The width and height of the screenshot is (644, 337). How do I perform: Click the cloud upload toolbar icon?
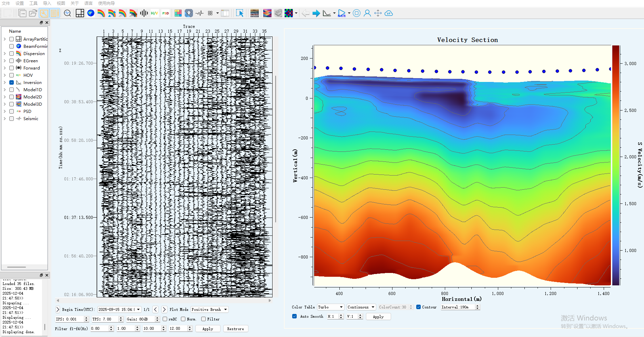tap(389, 13)
